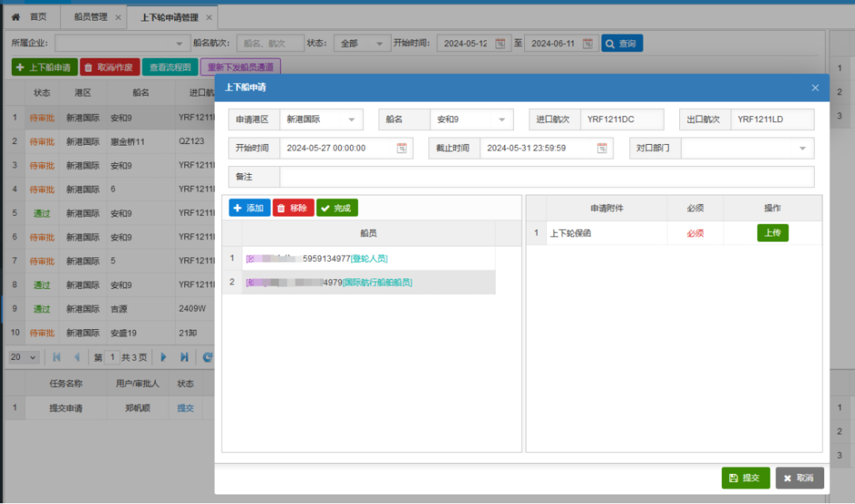Open the calendar icon for 开始时间 in dialog

point(402,148)
